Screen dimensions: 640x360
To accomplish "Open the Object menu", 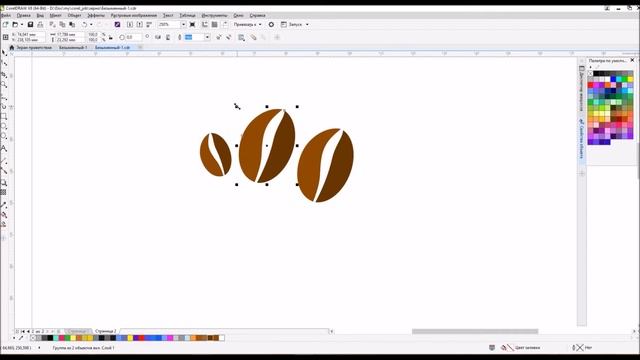I will point(74,16).
